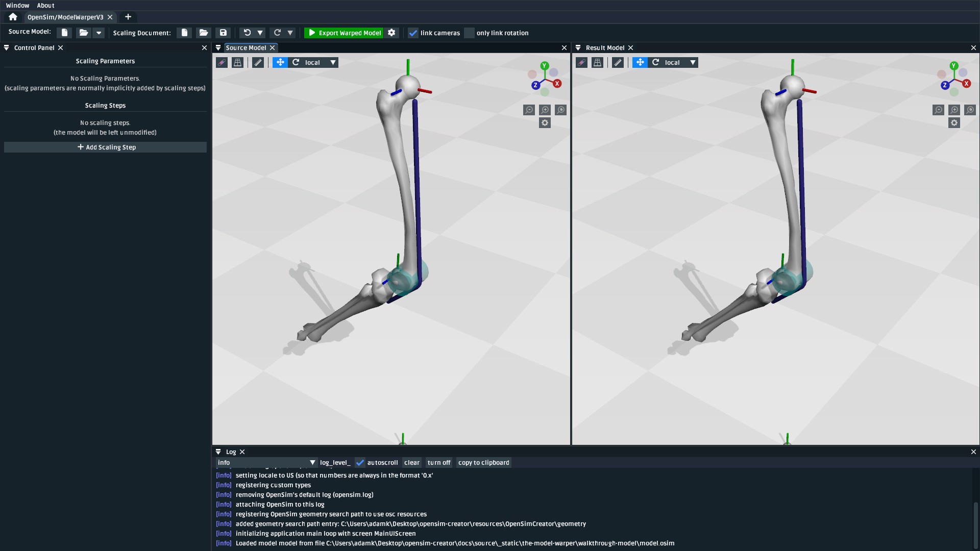Click Add Scaling Step button
The image size is (980, 551).
tap(105, 147)
